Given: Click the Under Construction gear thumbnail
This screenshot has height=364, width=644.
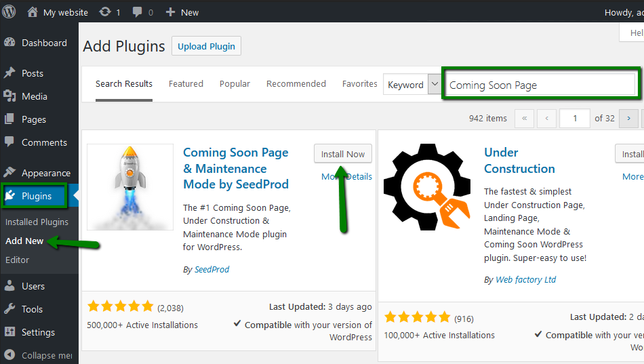Looking at the screenshot, I should [427, 187].
